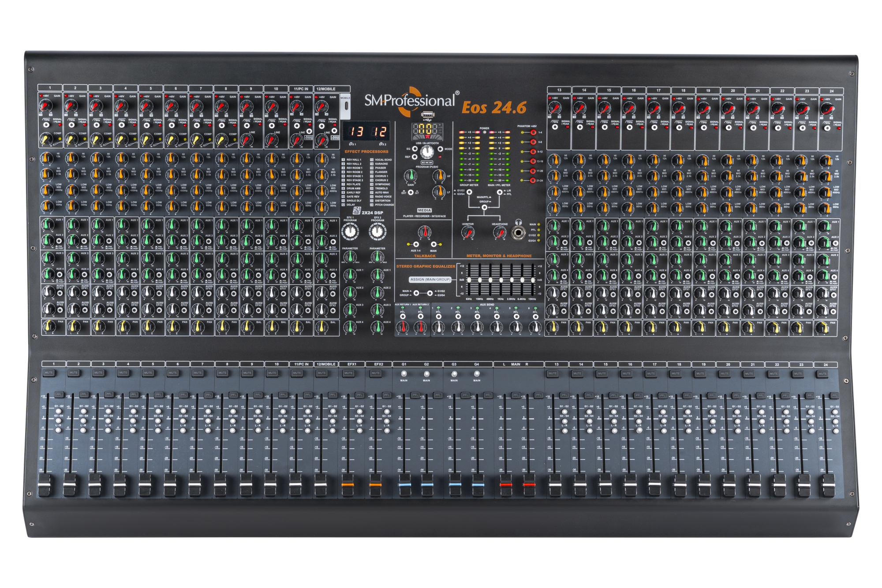The height and width of the screenshot is (588, 882).
Task: Click the EFX 1 program knob
Action: [x=350, y=231]
